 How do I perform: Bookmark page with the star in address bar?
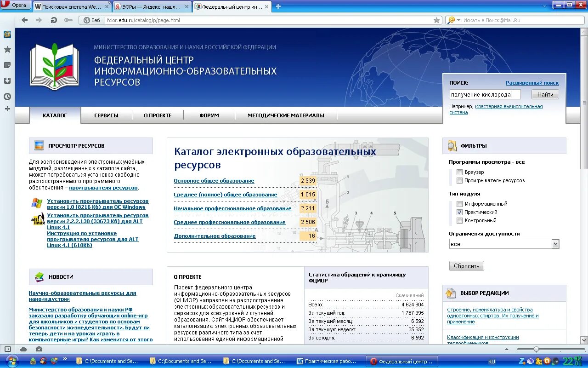pos(437,20)
